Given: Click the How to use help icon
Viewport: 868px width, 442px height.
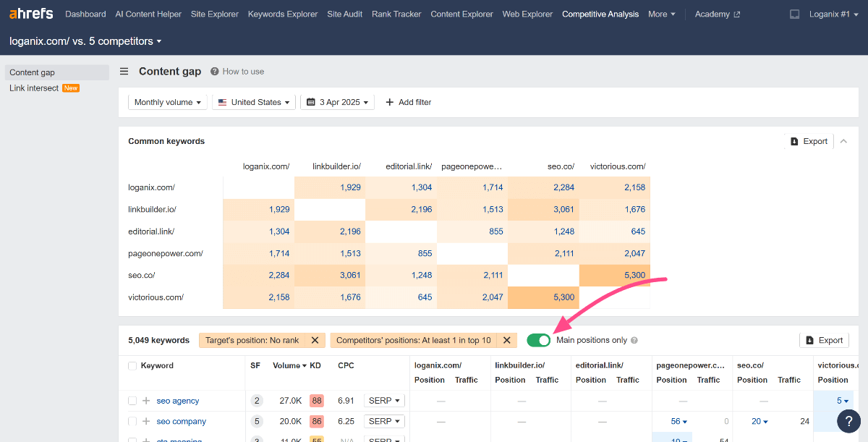Looking at the screenshot, I should [215, 72].
